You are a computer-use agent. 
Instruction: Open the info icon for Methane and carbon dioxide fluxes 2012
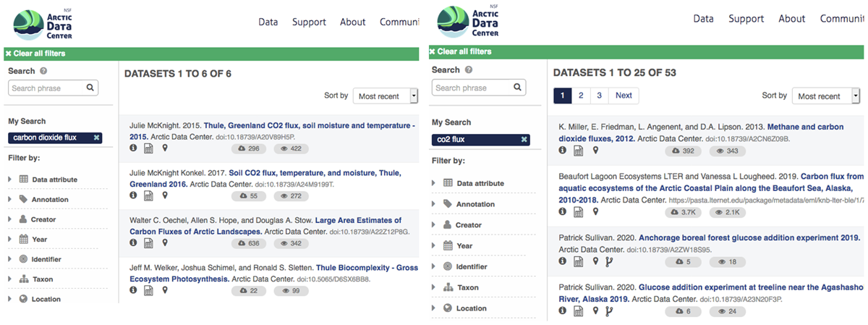(x=563, y=151)
